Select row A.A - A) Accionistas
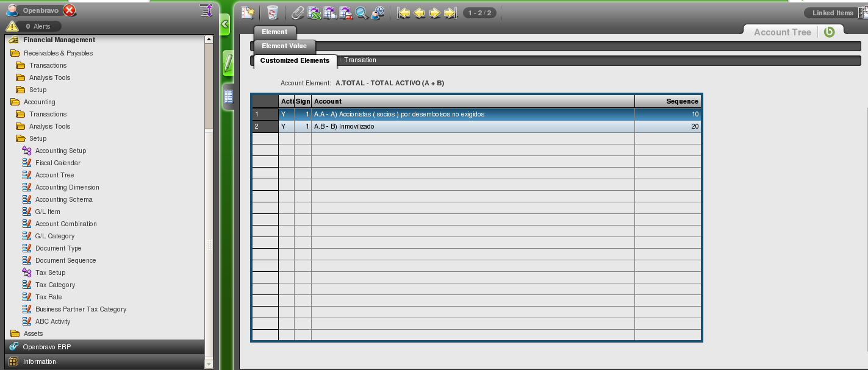 click(476, 114)
